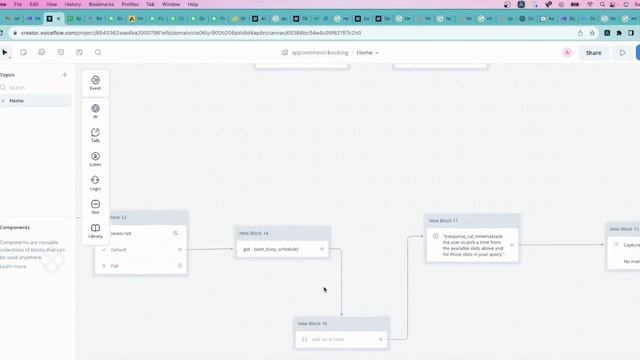Open canvas search magnifier icon
The height and width of the screenshot is (360, 640).
click(x=98, y=52)
